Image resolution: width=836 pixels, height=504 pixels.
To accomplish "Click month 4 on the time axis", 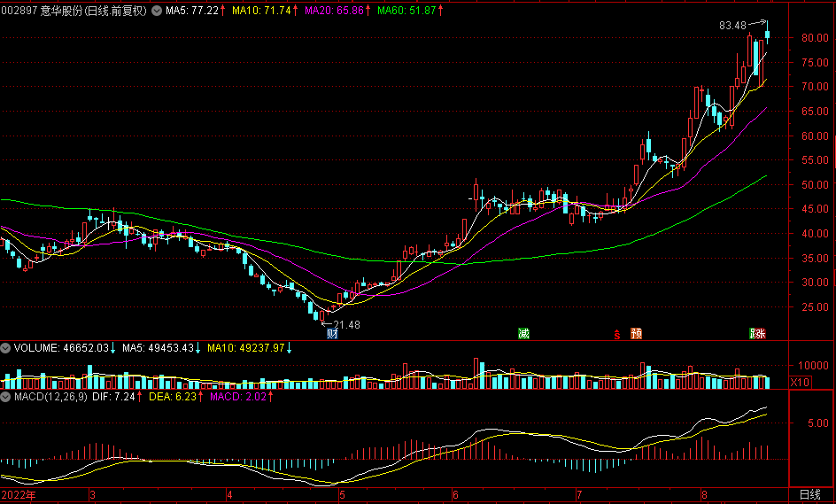I will tap(229, 495).
